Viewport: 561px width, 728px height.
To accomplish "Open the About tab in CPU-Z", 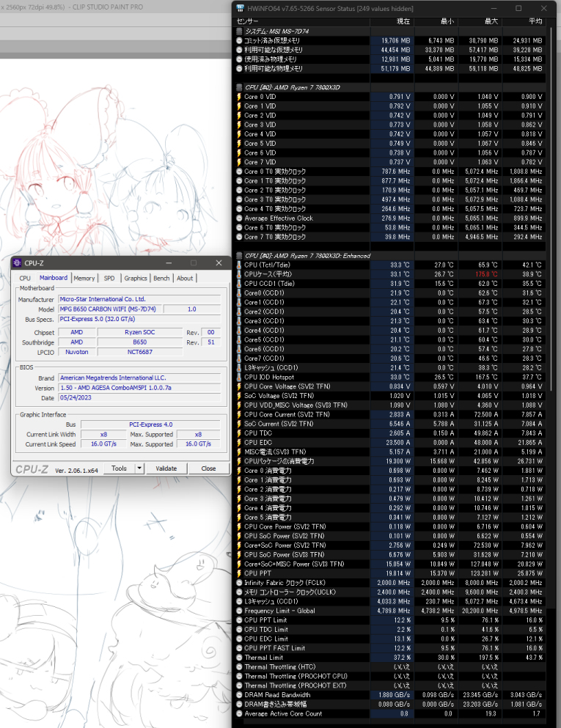I will pyautogui.click(x=185, y=278).
